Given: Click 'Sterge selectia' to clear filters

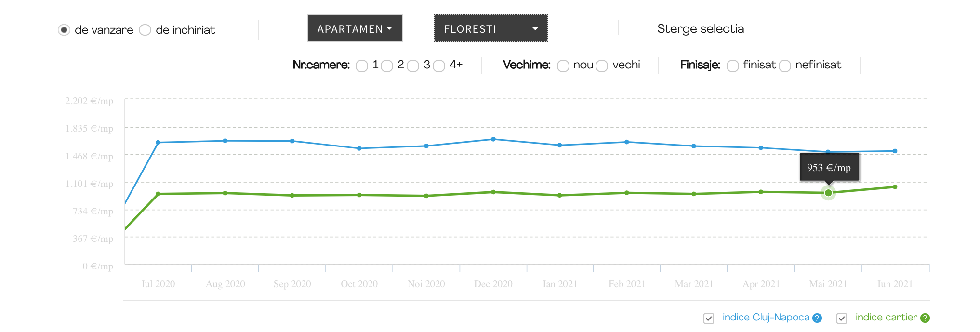Looking at the screenshot, I should tap(700, 29).
